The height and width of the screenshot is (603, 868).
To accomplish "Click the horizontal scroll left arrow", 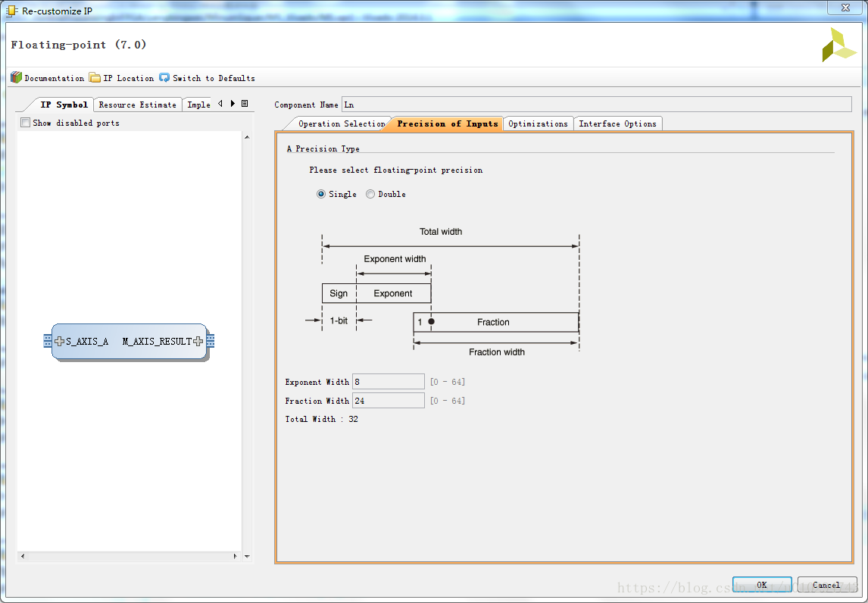I will tap(23, 556).
